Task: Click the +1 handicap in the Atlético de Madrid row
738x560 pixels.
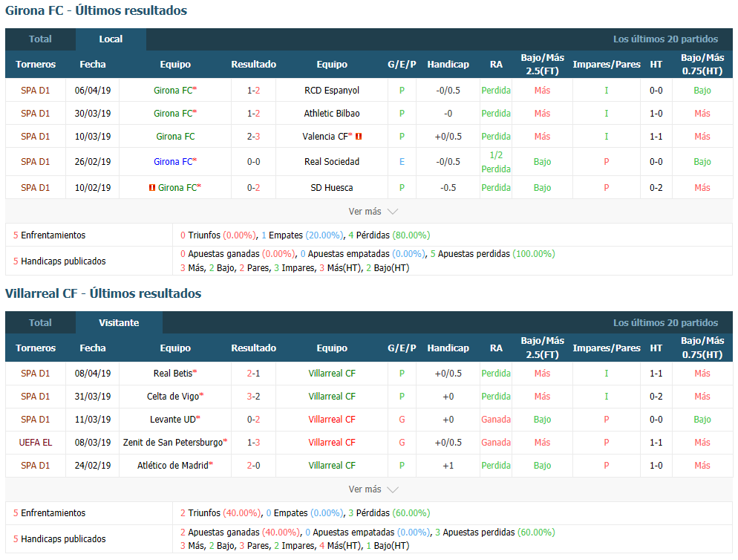Action: pyautogui.click(x=448, y=466)
